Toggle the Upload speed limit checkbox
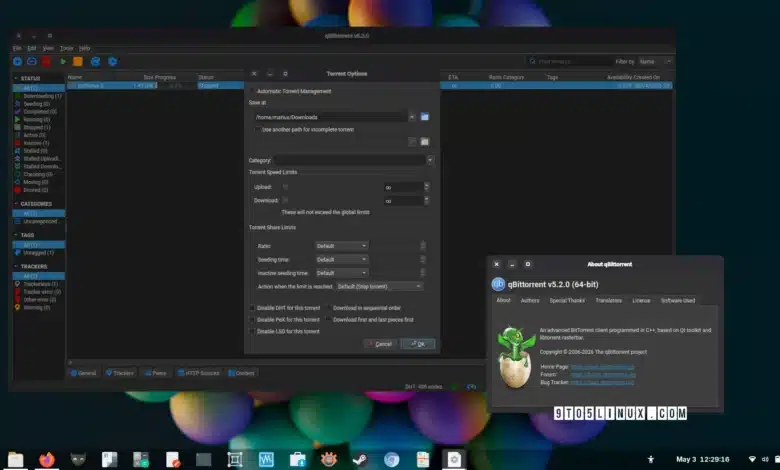The width and height of the screenshot is (780, 470). coord(285,187)
